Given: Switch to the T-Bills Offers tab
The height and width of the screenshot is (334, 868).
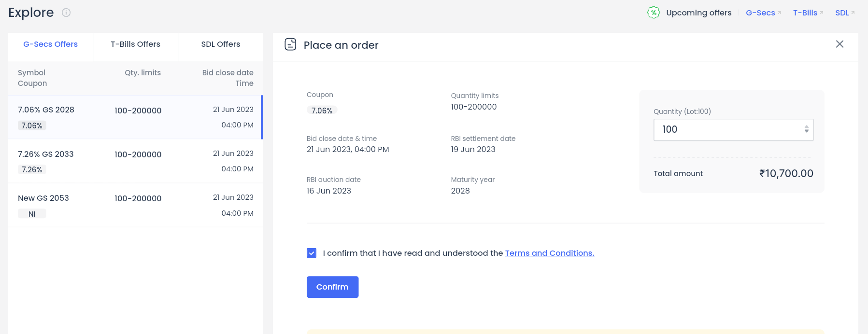Looking at the screenshot, I should (x=135, y=44).
